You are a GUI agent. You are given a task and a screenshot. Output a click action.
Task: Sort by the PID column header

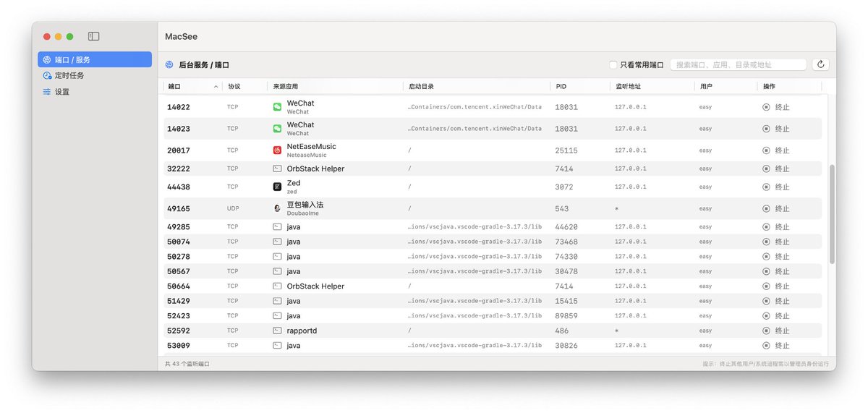coord(561,86)
